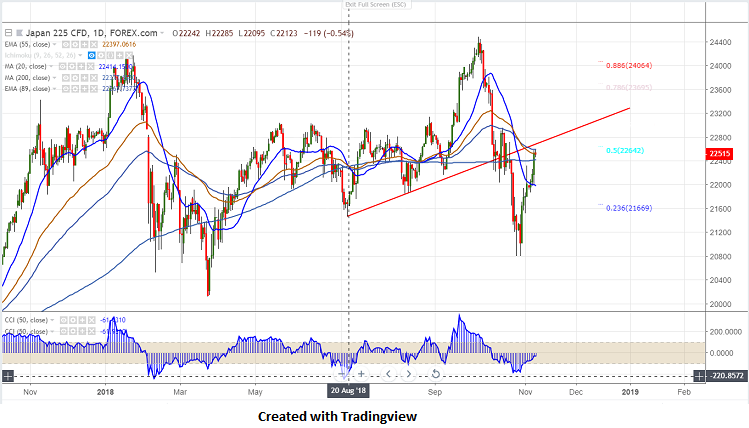Image resolution: width=749 pixels, height=428 pixels.
Task: Zoom out the chart with minus button
Action: coord(342,374)
